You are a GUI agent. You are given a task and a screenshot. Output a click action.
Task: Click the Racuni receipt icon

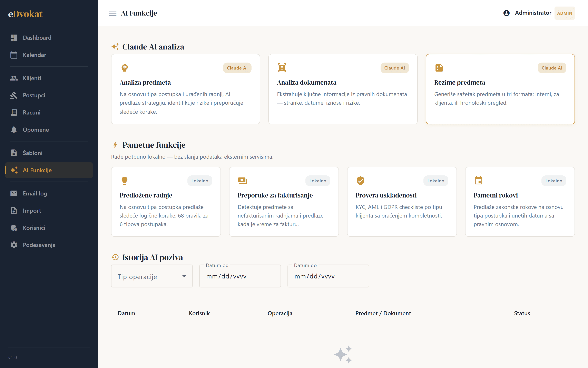pyautogui.click(x=14, y=112)
